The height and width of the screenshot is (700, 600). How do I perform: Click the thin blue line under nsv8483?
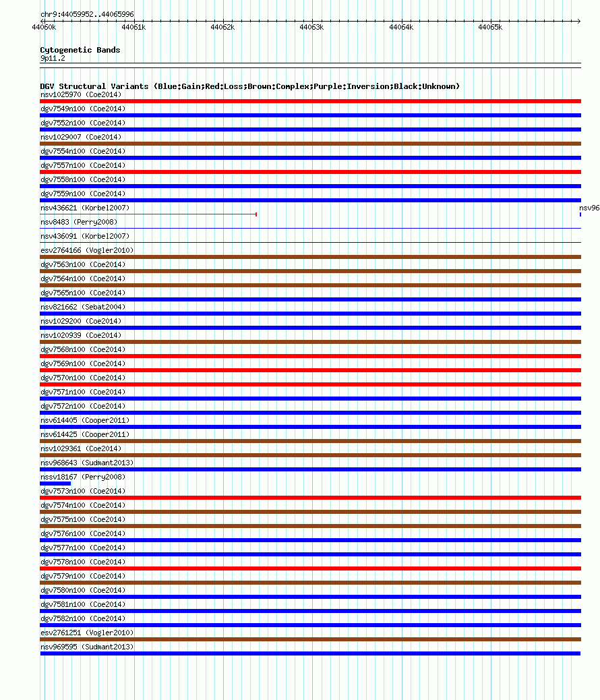pyautogui.click(x=310, y=229)
